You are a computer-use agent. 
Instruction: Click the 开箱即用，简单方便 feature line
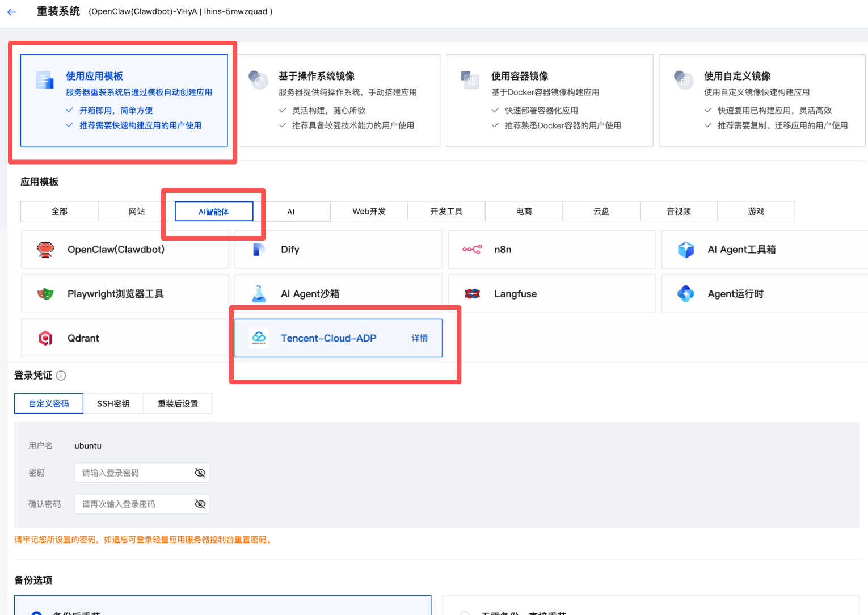pos(116,111)
